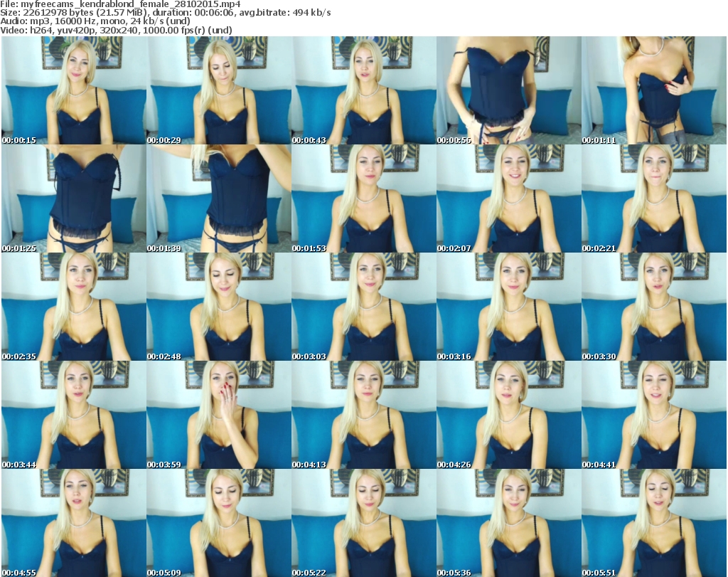Choose the thumbnail stamped 00:02:48
Screen dimensions: 728x577
[219, 307]
